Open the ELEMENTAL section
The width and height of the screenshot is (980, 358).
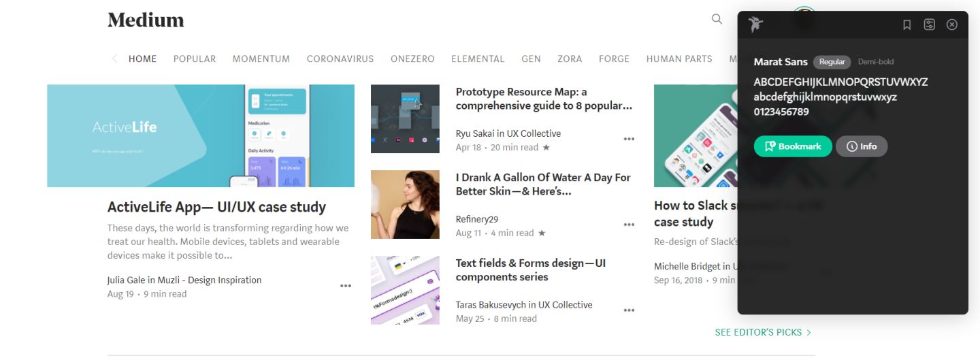(478, 59)
